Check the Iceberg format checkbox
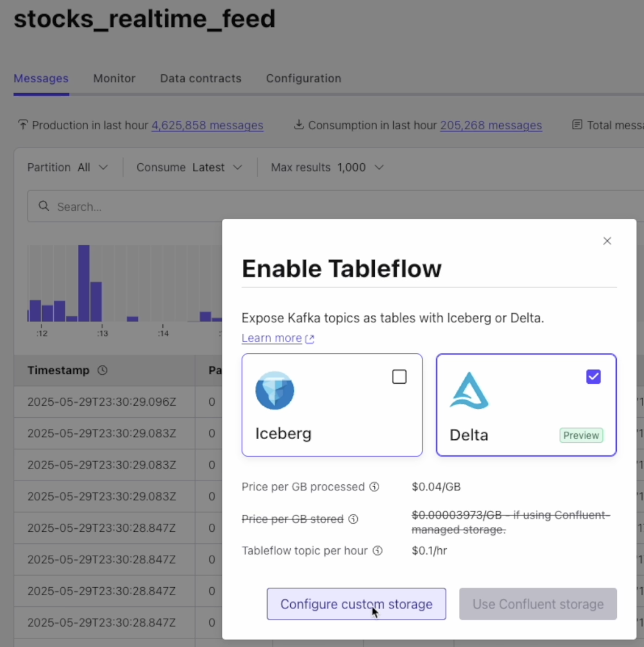Image resolution: width=644 pixels, height=647 pixels. tap(399, 377)
